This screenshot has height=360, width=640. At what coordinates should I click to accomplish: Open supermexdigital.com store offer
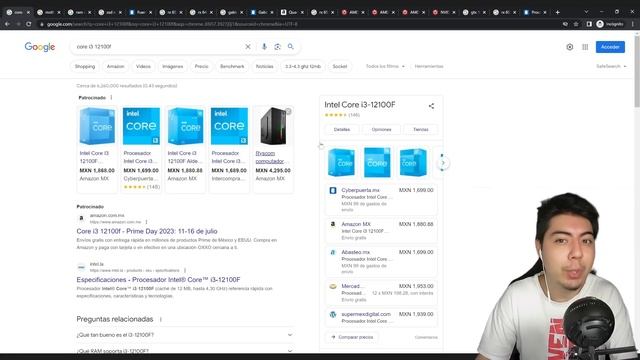point(381,317)
